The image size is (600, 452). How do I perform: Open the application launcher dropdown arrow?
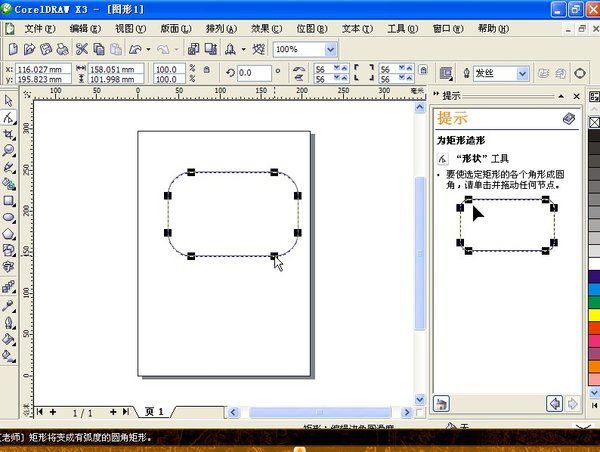tap(244, 49)
